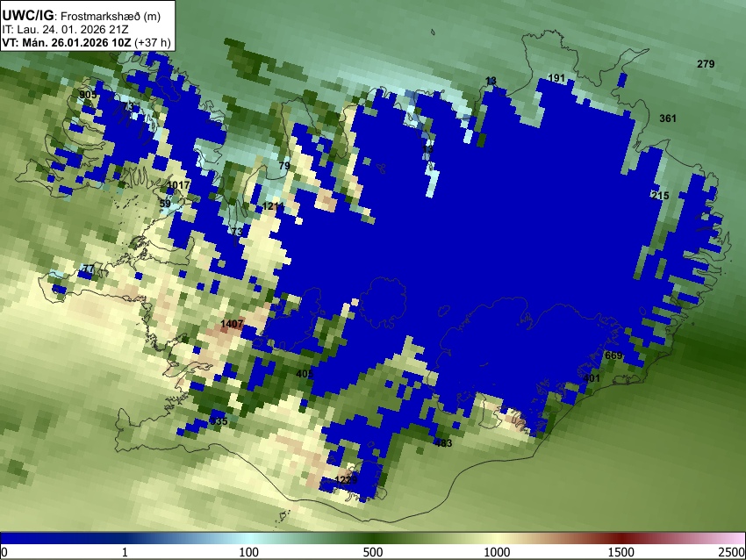
Task: Select the 2500 legend tick label
Action: coord(733,552)
